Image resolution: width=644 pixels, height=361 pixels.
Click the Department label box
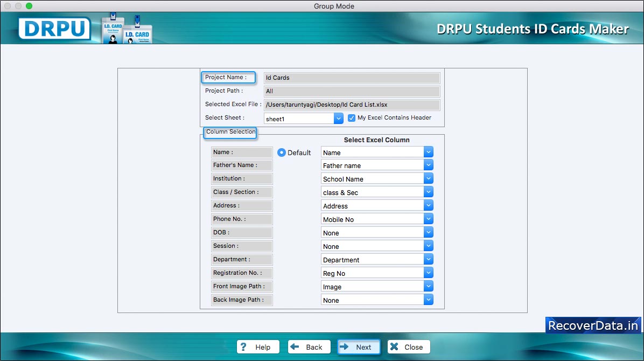[x=242, y=260]
